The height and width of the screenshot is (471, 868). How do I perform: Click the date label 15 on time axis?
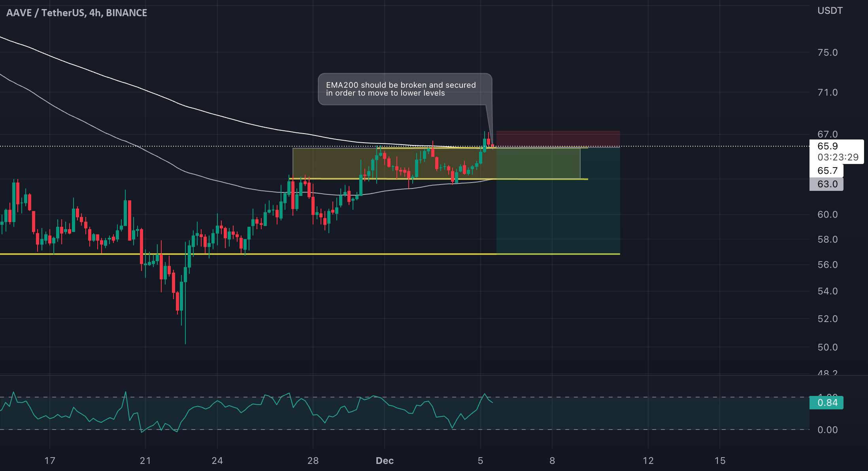click(720, 461)
